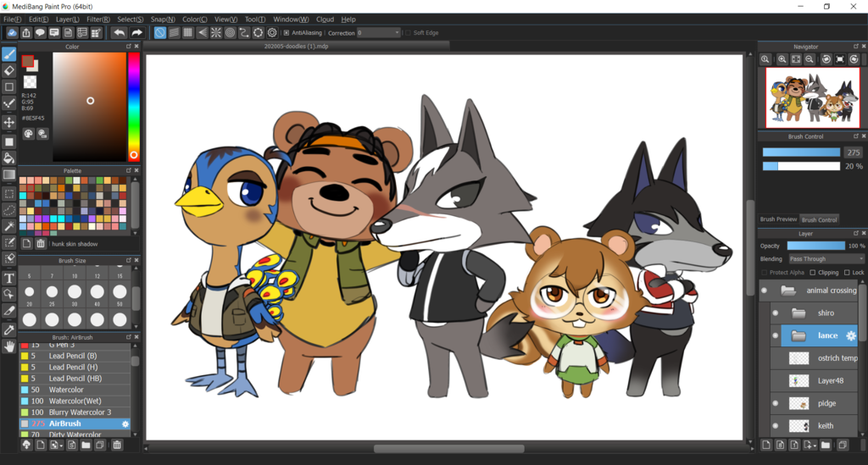The width and height of the screenshot is (868, 465).
Task: Switch to the Brush Preview tab
Action: (x=778, y=219)
